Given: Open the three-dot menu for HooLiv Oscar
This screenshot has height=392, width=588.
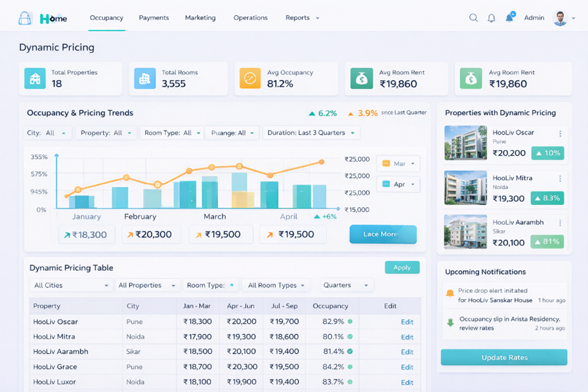Looking at the screenshot, I should pos(560,134).
